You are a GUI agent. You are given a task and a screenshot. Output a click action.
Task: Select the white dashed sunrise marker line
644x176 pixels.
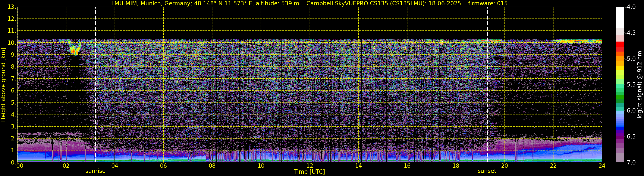95,85
